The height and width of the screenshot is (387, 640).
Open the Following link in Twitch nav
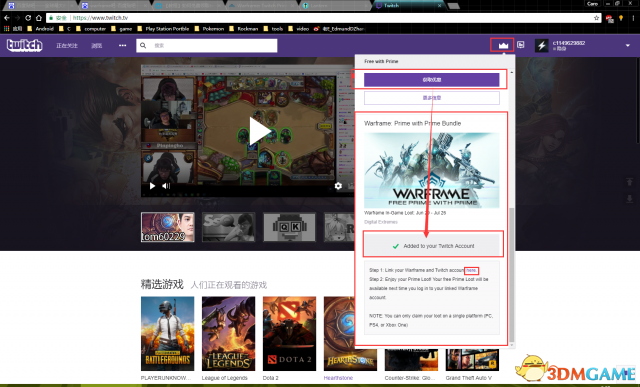(67, 45)
